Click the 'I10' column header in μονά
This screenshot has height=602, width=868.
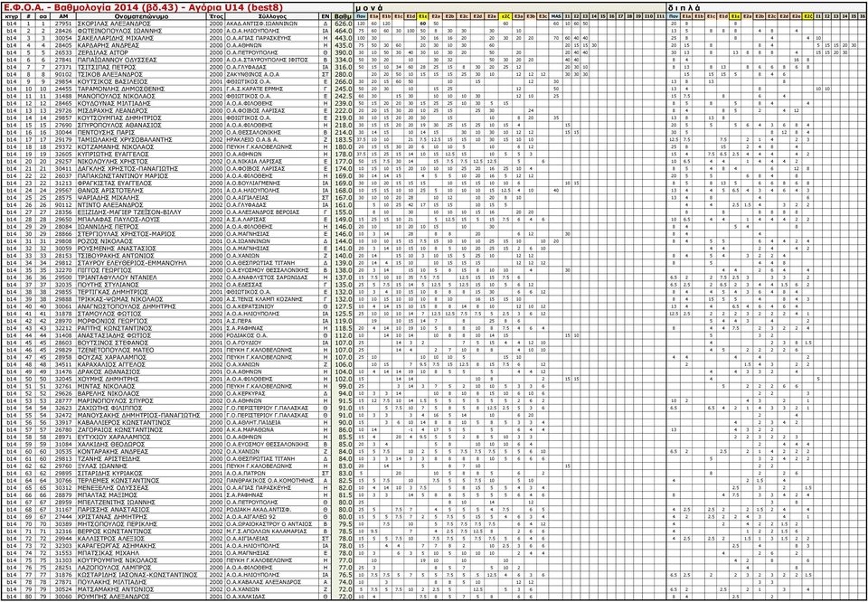[x=648, y=17]
